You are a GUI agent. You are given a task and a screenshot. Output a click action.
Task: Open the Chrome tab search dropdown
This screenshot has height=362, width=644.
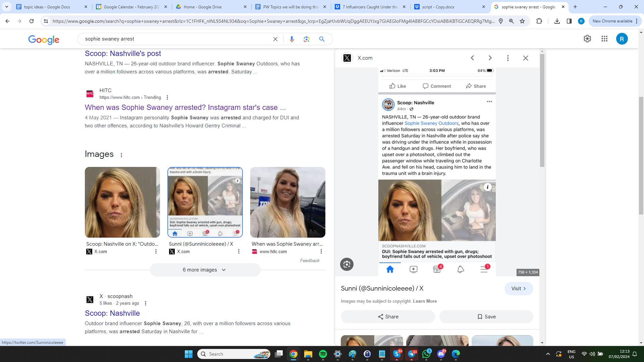point(7,7)
